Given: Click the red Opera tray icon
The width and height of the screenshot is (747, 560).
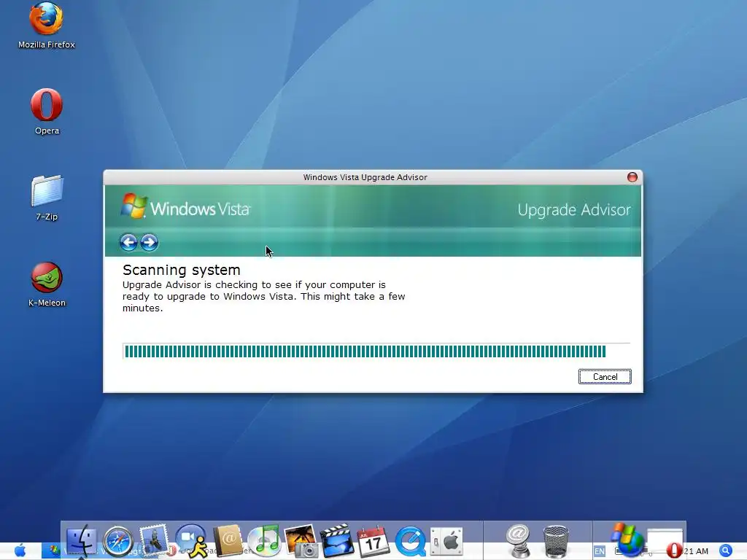Looking at the screenshot, I should pyautogui.click(x=673, y=551).
